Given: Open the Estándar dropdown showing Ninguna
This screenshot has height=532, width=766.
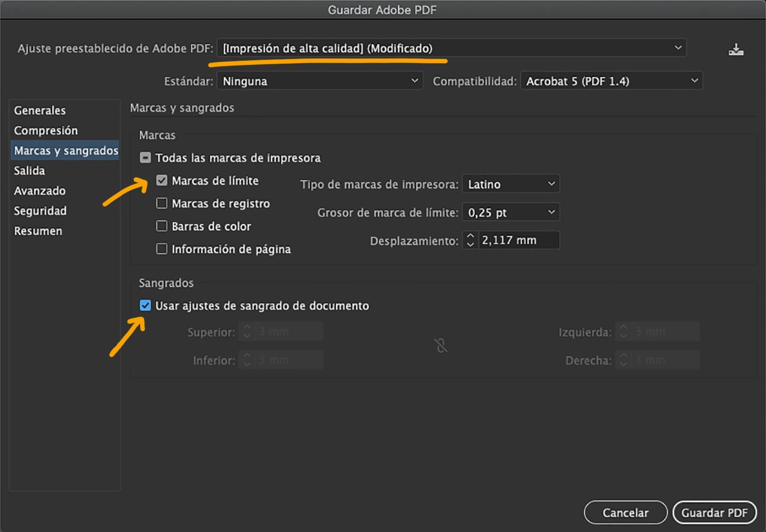Looking at the screenshot, I should pos(320,81).
